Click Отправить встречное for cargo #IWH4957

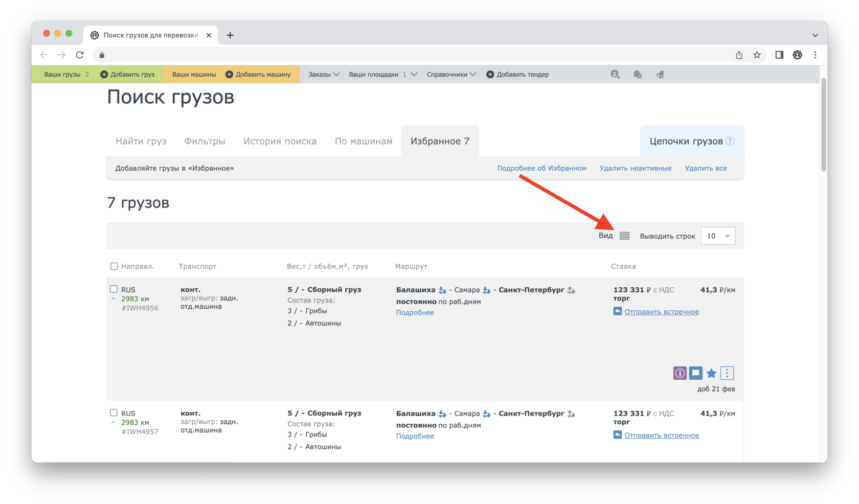662,436
